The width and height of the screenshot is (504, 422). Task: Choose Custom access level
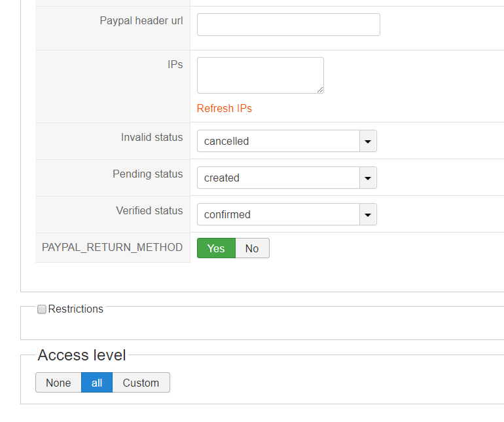pyautogui.click(x=141, y=383)
